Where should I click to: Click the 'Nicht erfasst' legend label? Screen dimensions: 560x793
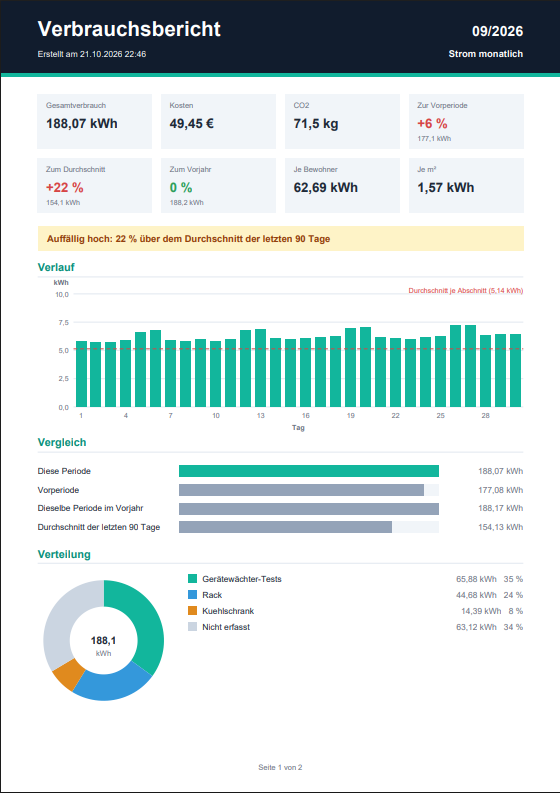(226, 627)
